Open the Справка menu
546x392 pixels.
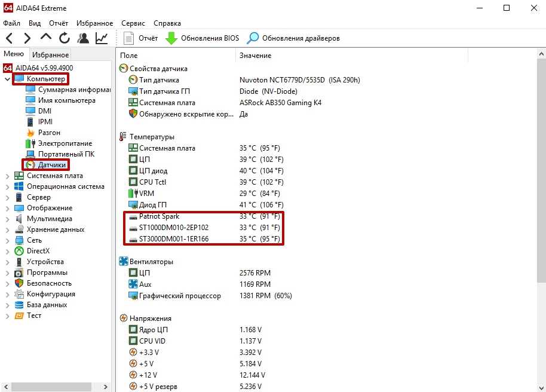167,23
